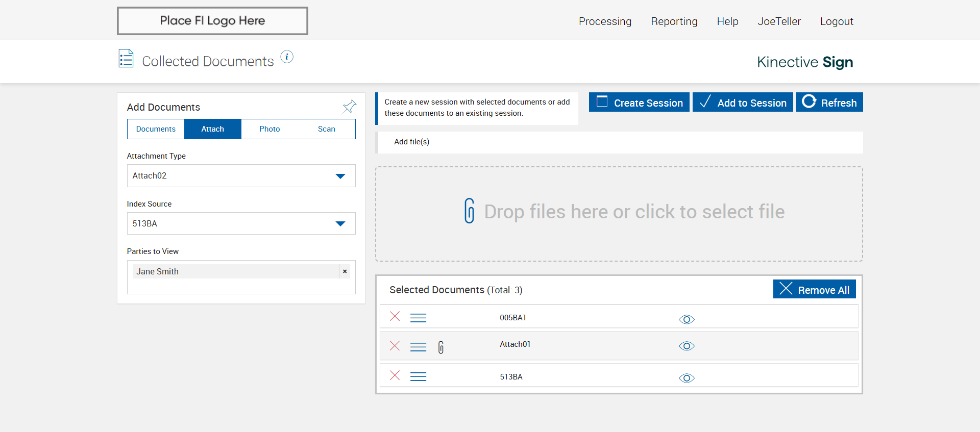
Task: Click the info icon beside Collected Documents
Action: 287,57
